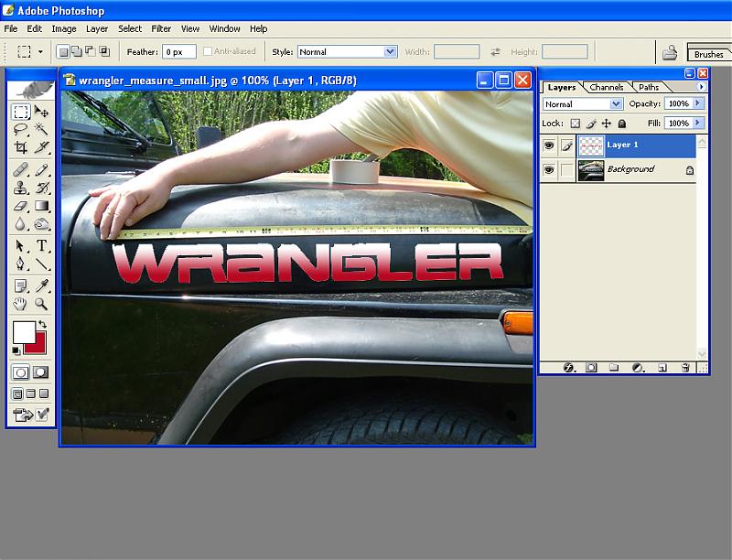The width and height of the screenshot is (732, 560).
Task: Activate the Path Selection arrow tool
Action: [x=21, y=245]
